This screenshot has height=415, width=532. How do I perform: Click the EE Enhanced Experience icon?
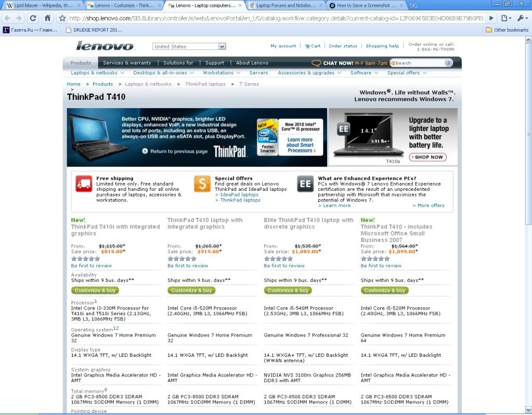pos(305,184)
